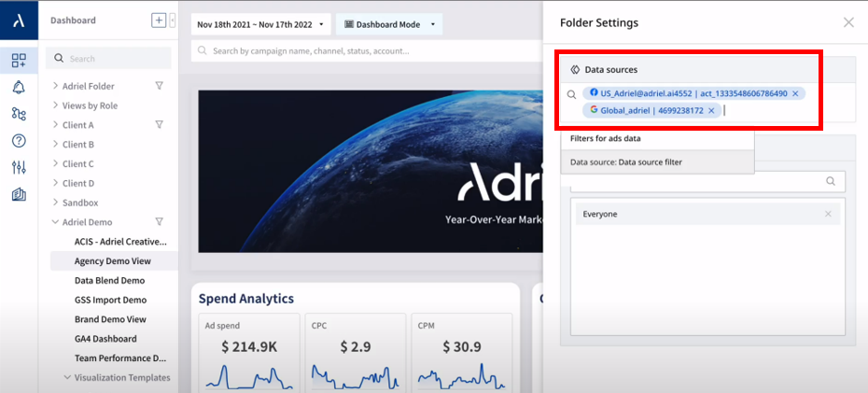This screenshot has height=393, width=868.
Task: Close the Folder Settings panel
Action: point(848,22)
